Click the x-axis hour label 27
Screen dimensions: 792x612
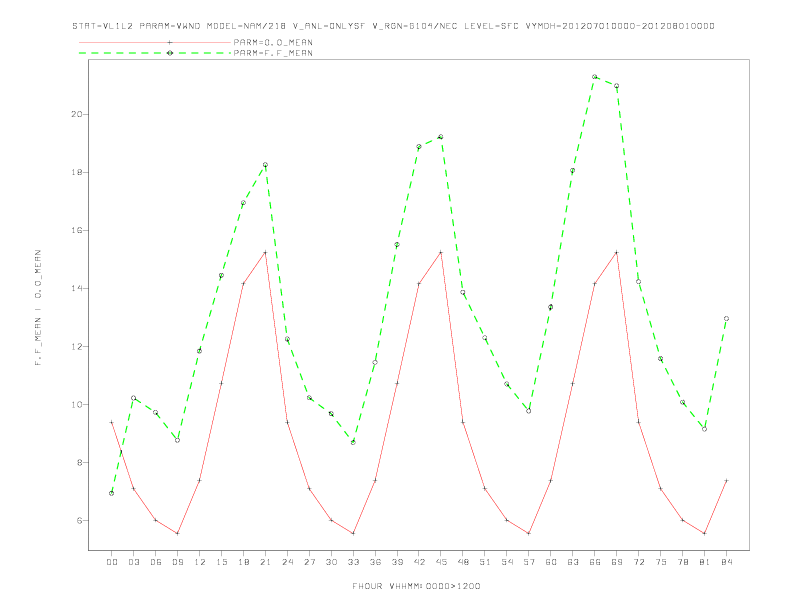pyautogui.click(x=309, y=562)
